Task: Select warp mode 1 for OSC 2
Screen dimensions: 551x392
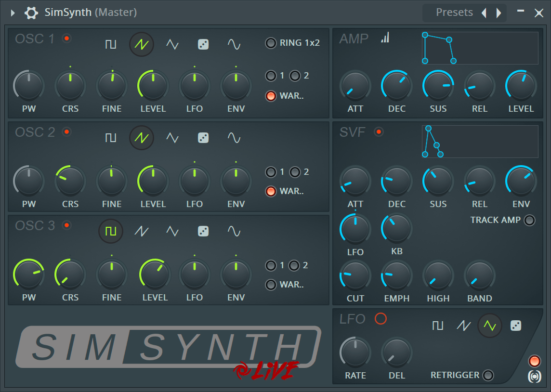Action: (x=270, y=172)
